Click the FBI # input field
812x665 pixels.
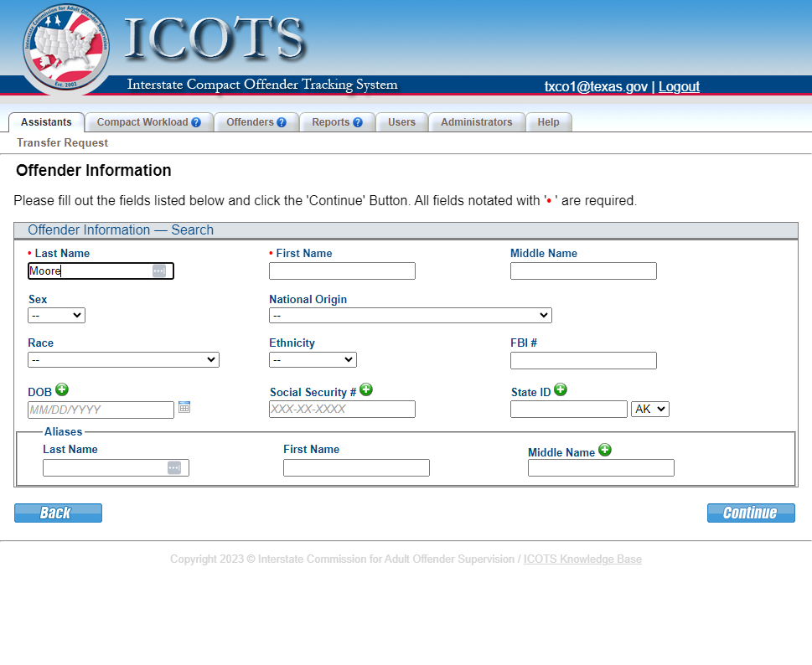point(583,361)
